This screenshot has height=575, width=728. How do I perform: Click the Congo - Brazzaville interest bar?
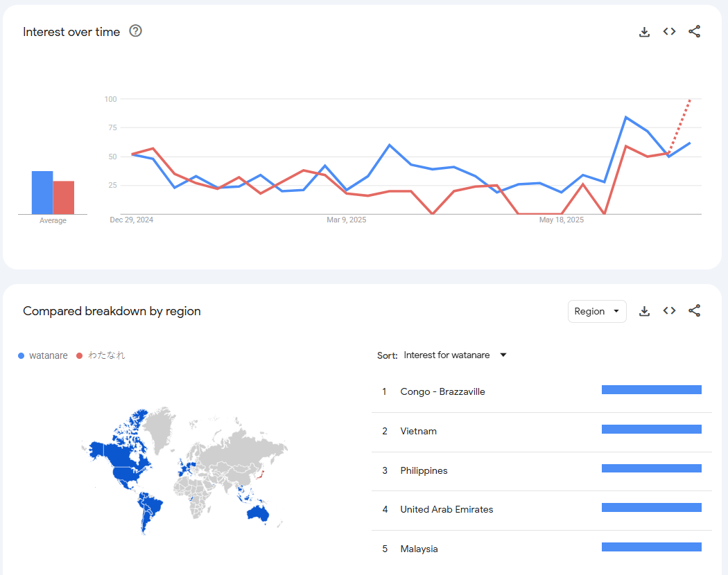click(x=652, y=390)
